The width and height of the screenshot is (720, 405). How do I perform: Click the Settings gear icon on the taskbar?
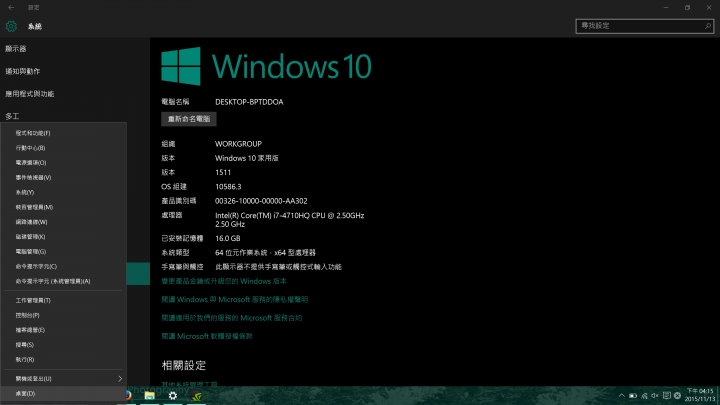tap(173, 395)
